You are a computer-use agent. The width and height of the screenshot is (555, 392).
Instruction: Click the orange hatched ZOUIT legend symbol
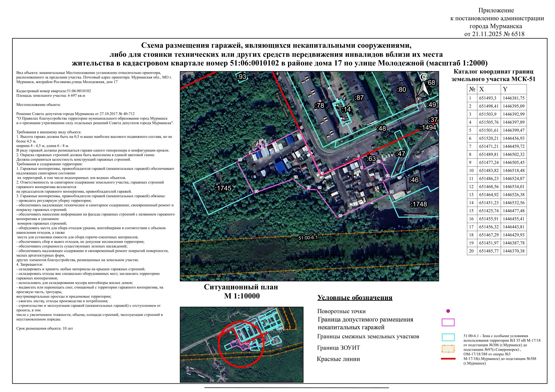[448, 349]
